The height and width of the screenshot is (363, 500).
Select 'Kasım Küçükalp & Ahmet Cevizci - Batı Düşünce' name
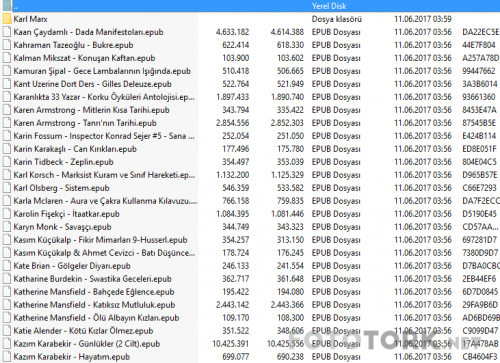coord(104,253)
